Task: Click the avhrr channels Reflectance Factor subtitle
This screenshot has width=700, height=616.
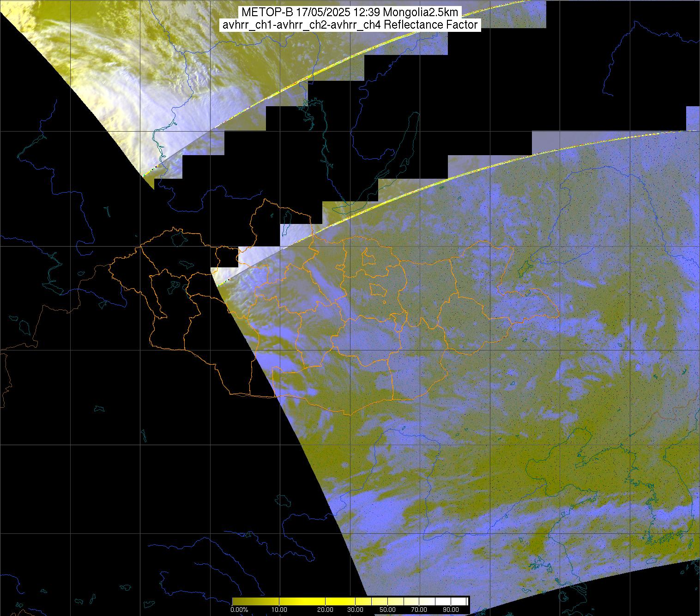Action: [350, 25]
